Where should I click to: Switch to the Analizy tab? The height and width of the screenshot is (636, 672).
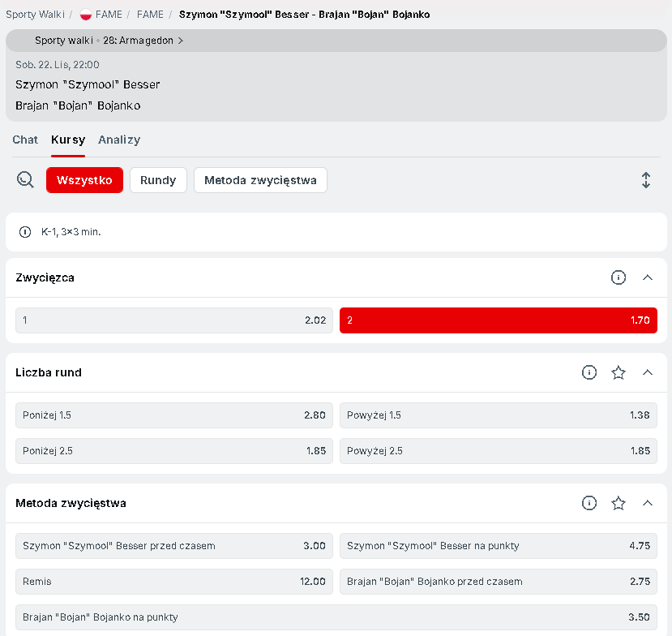(119, 140)
